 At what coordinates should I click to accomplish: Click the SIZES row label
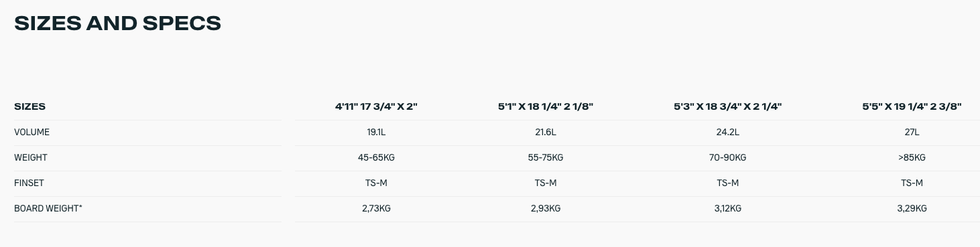coord(29,106)
